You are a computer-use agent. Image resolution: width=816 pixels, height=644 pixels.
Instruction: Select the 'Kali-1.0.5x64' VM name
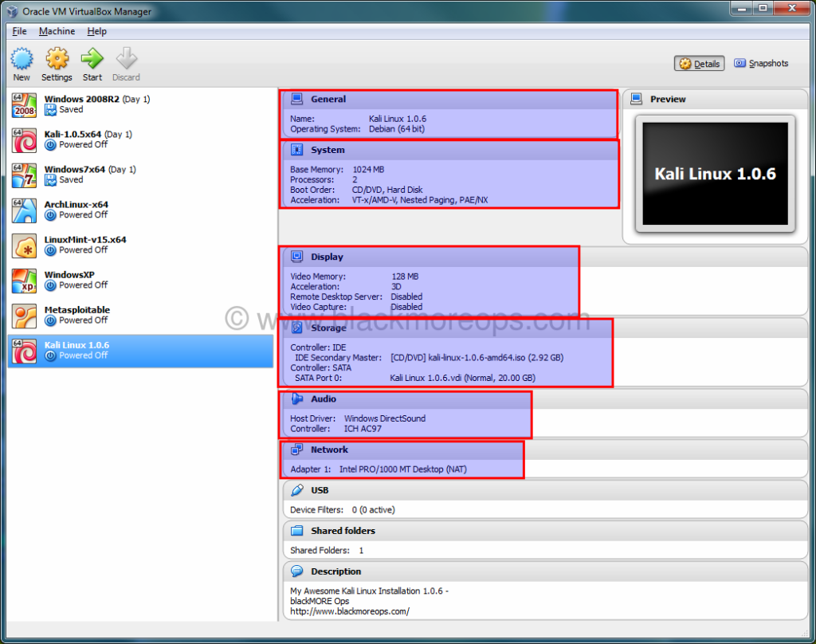(73, 135)
